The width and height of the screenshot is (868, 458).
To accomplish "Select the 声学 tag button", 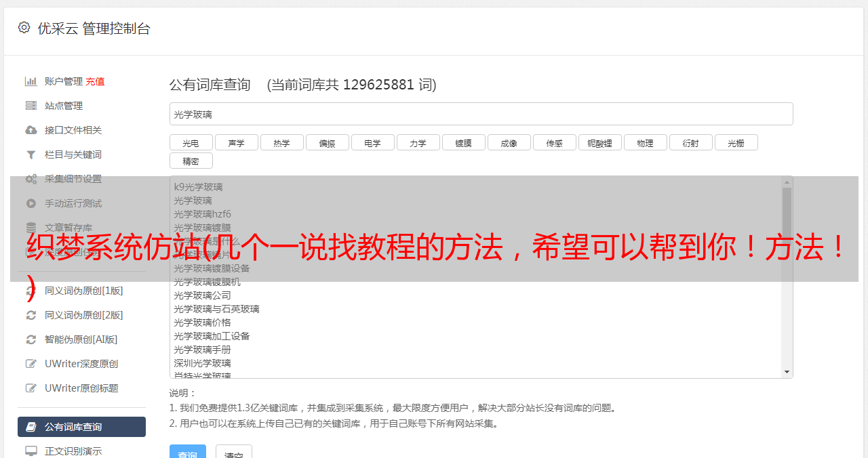I will point(236,142).
